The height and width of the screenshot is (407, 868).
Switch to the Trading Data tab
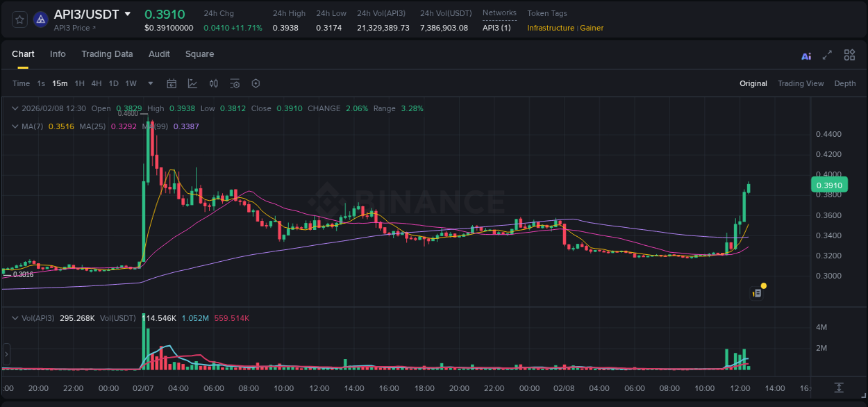click(107, 53)
